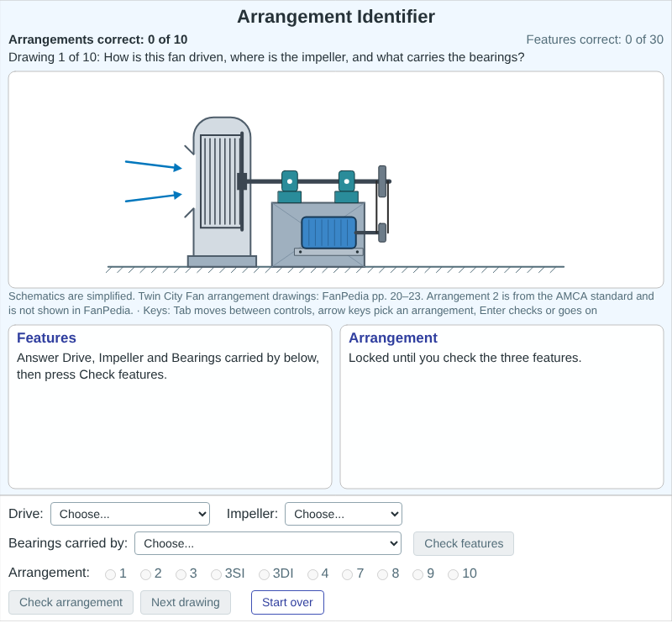672x623 pixels.
Task: Go to the Next drawing
Action: (x=185, y=602)
